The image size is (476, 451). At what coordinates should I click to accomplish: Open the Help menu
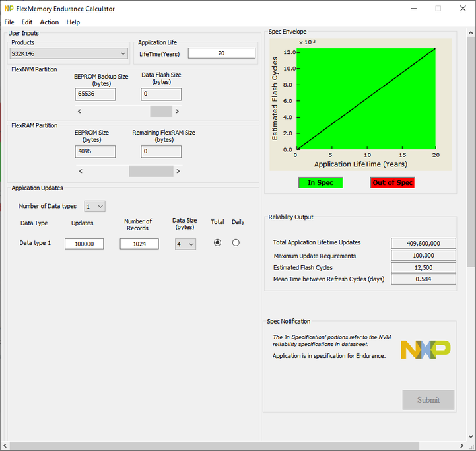pos(73,22)
